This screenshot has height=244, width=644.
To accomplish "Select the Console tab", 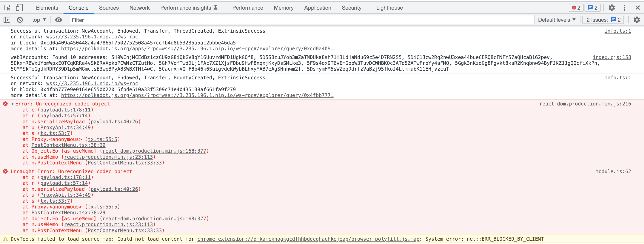I will (78, 8).
